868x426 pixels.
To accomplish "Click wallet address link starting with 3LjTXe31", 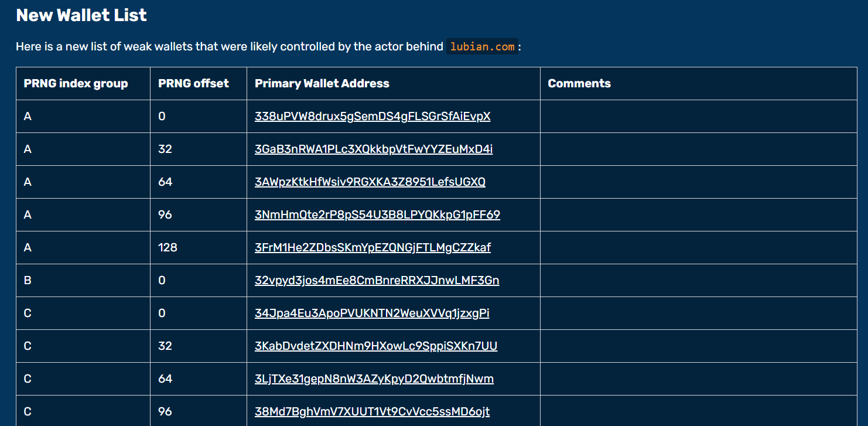I will [x=374, y=379].
